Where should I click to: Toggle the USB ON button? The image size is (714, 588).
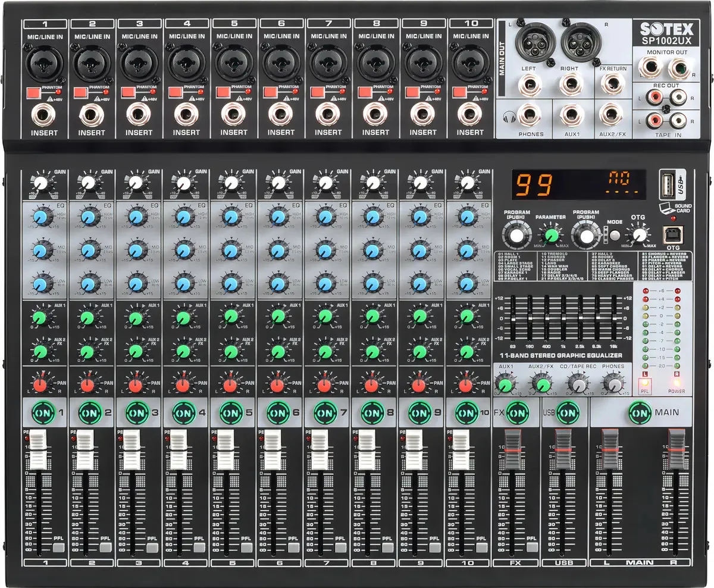click(x=568, y=412)
